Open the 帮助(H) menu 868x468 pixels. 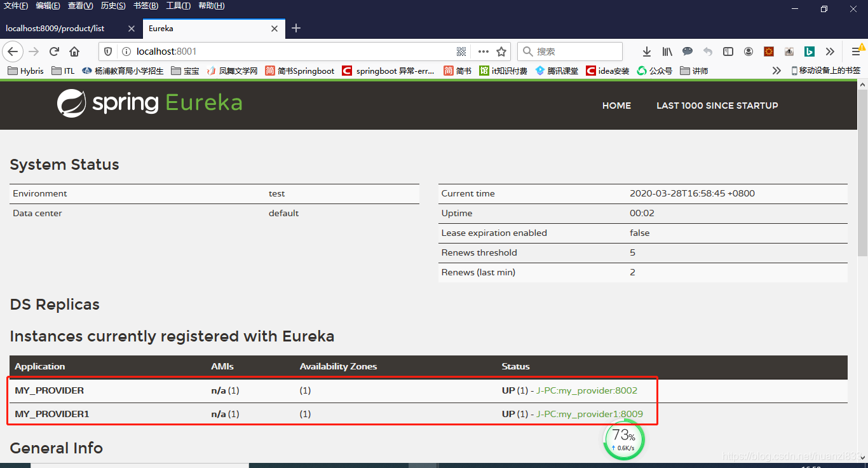point(212,6)
